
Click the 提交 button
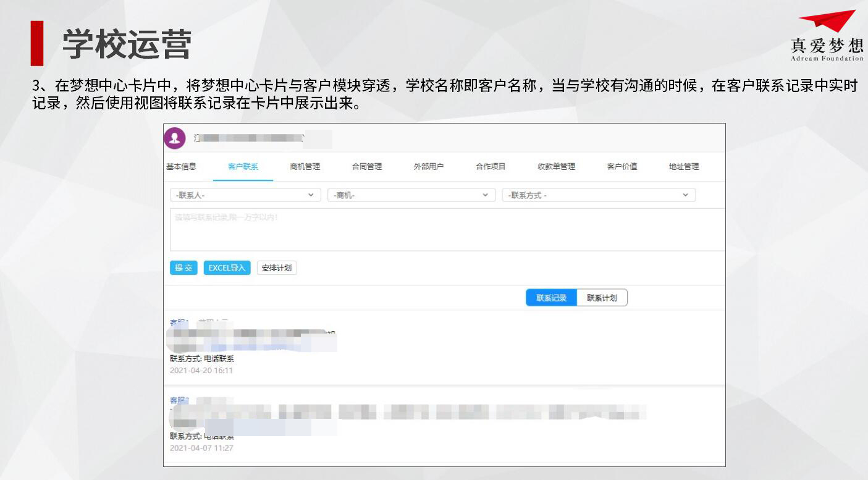pyautogui.click(x=183, y=267)
